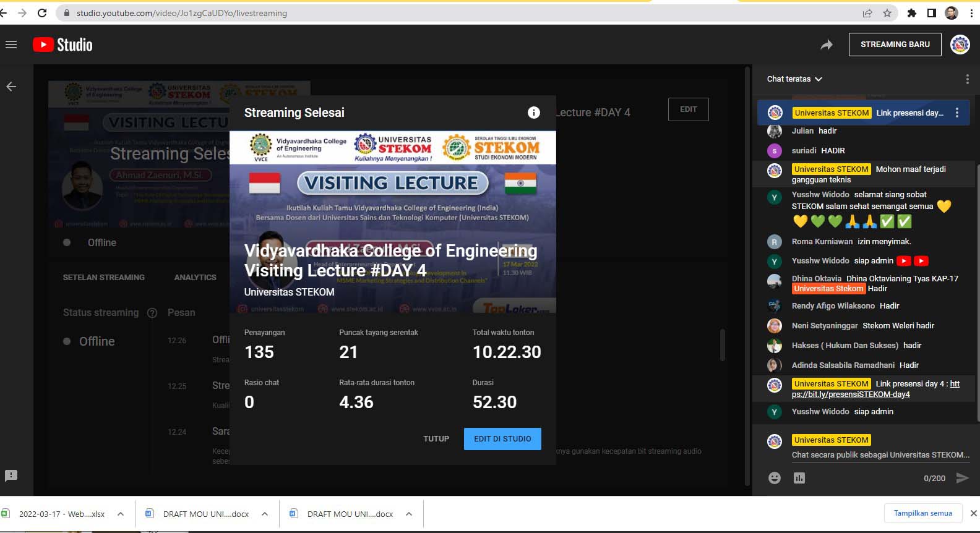Click Tampilkan semua downloads button
Viewport: 980px width, 533px height.
point(923,513)
